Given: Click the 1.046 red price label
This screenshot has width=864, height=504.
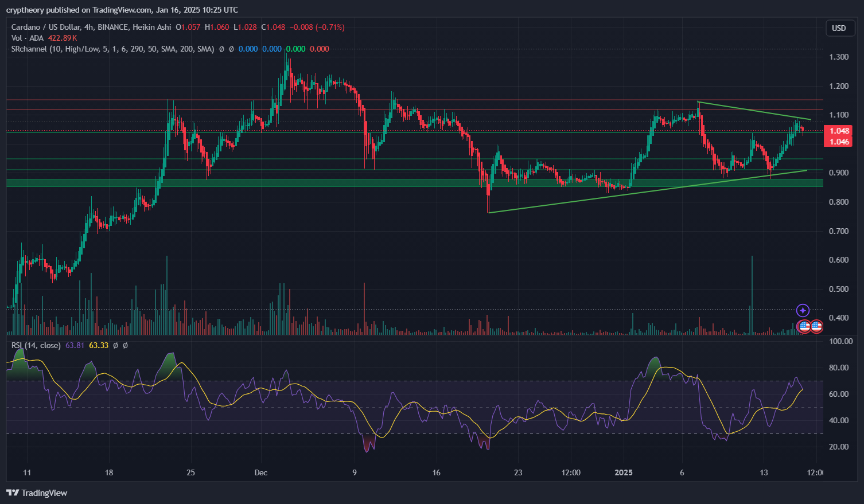Looking at the screenshot, I should click(839, 142).
